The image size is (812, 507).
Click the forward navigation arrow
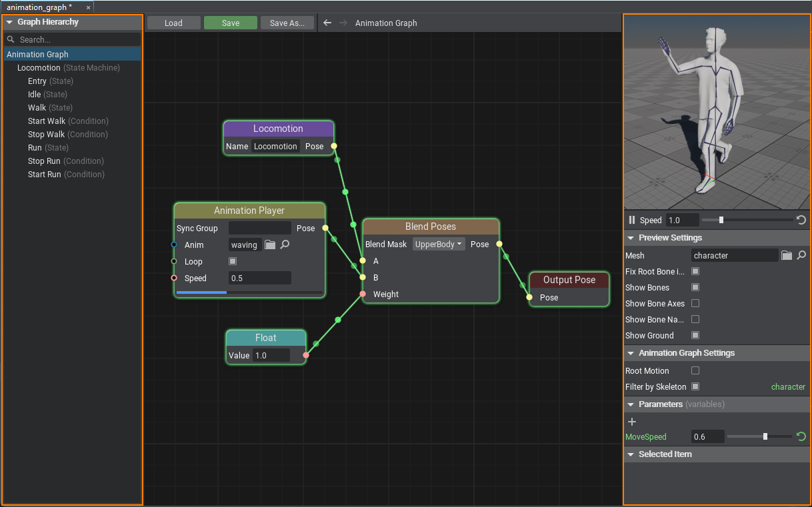pyautogui.click(x=343, y=23)
